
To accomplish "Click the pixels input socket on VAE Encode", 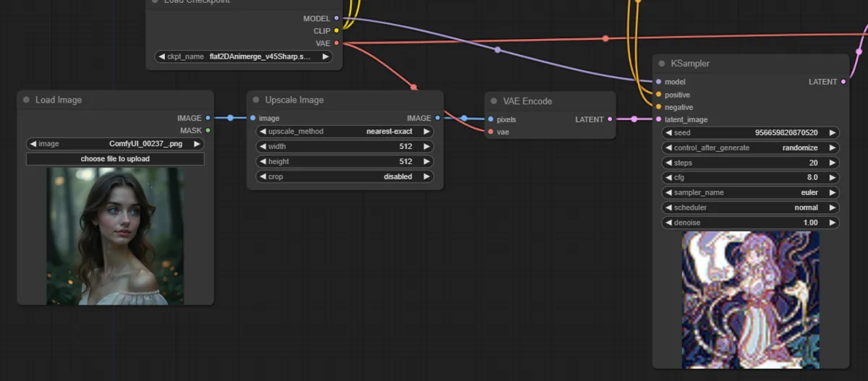I will 490,119.
